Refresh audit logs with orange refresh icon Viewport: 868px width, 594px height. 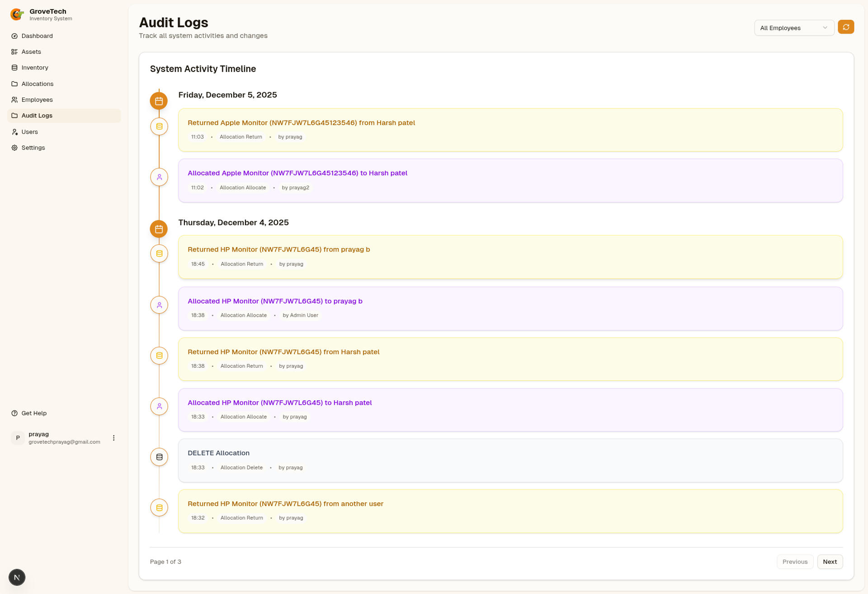coord(846,27)
